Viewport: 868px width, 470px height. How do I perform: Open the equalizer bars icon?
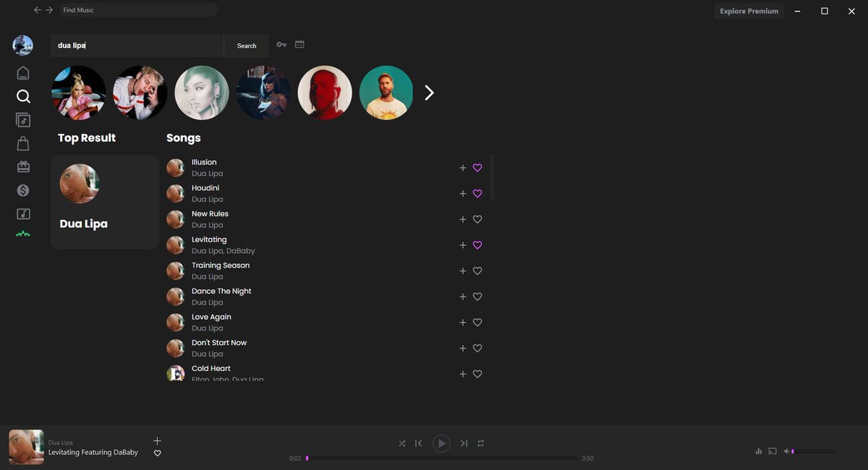[758, 451]
